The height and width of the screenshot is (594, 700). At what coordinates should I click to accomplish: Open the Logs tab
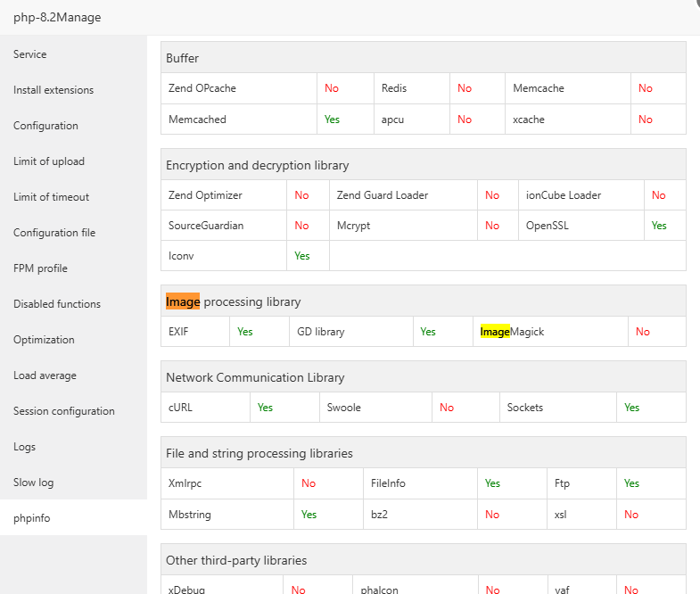25,447
